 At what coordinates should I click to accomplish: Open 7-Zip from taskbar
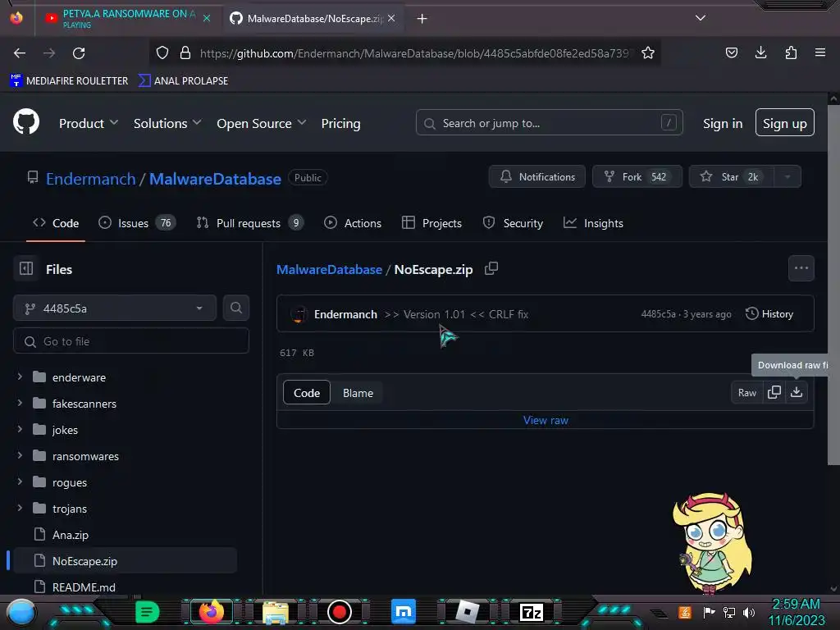[532, 612]
